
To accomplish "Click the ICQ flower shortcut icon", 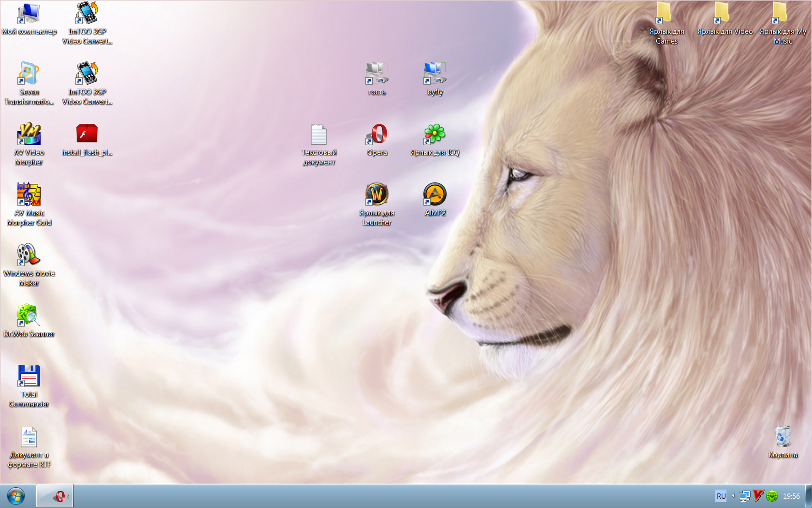I will click(435, 135).
